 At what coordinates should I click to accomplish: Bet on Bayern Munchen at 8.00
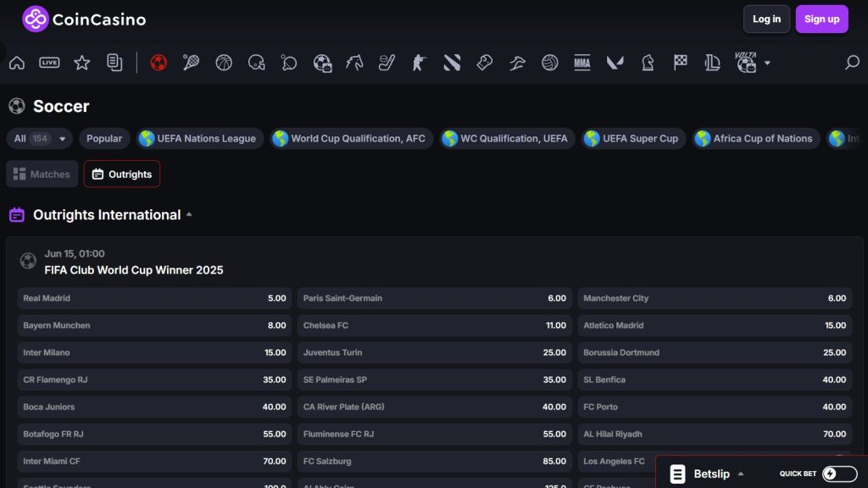pos(154,325)
